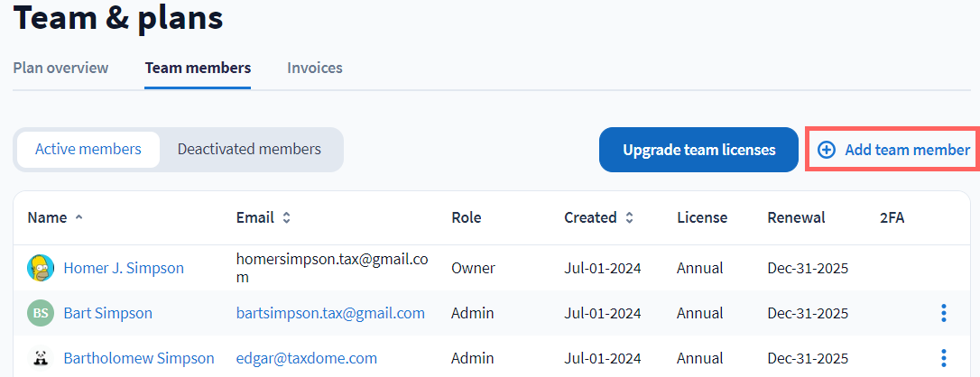The height and width of the screenshot is (377, 980).
Task: Open Homer J. Simpson's profile link
Action: pyautogui.click(x=124, y=268)
